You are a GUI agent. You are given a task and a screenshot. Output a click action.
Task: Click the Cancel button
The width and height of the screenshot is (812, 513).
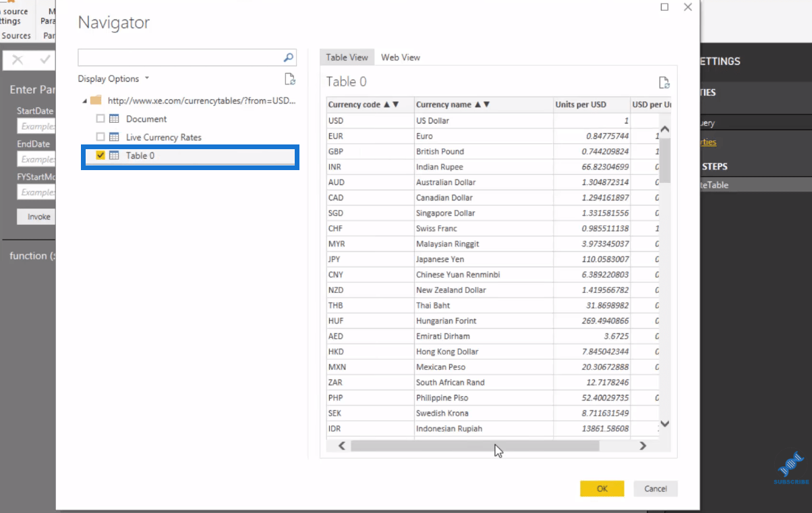point(656,489)
